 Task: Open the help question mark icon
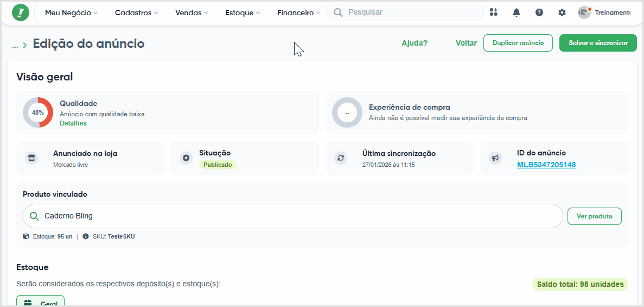(x=539, y=12)
